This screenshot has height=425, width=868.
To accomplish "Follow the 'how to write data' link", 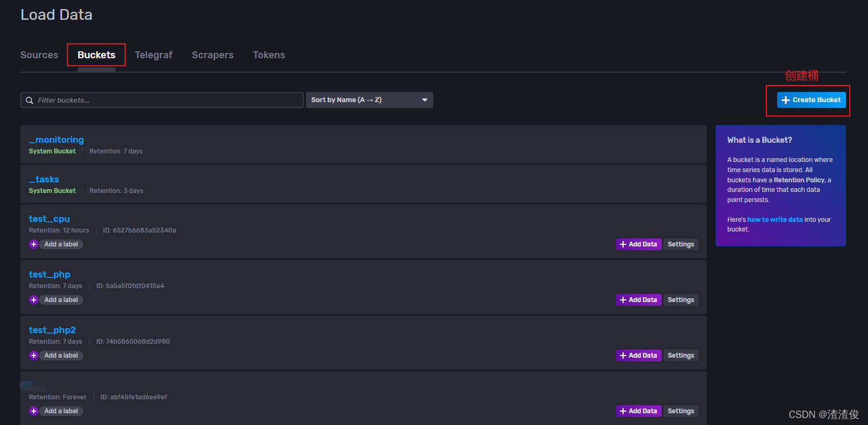I will click(x=775, y=220).
